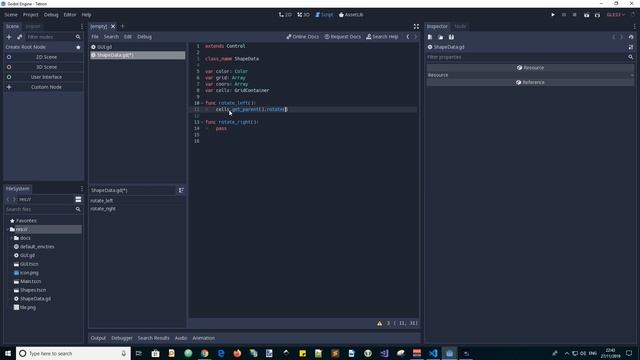Create a new resource in the Inspector

(430, 37)
